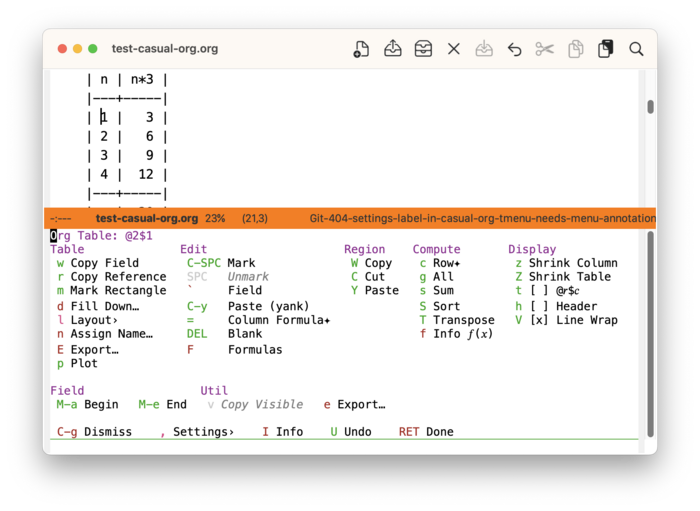Click the scissors cut toolbar icon
The image size is (700, 511).
pos(545,49)
